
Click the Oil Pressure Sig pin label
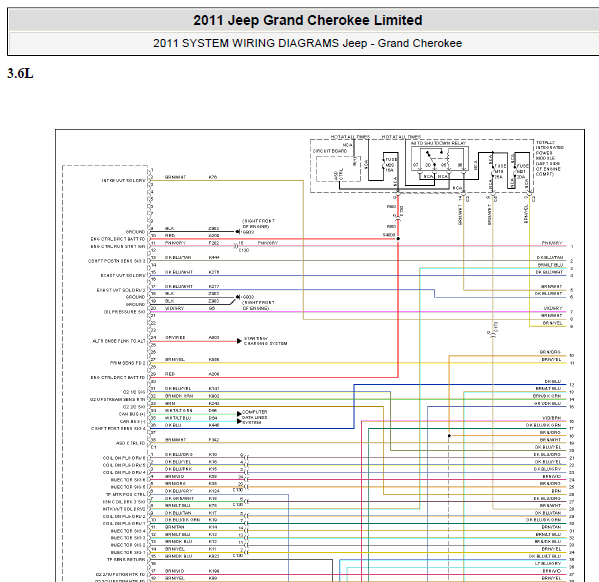click(x=125, y=312)
